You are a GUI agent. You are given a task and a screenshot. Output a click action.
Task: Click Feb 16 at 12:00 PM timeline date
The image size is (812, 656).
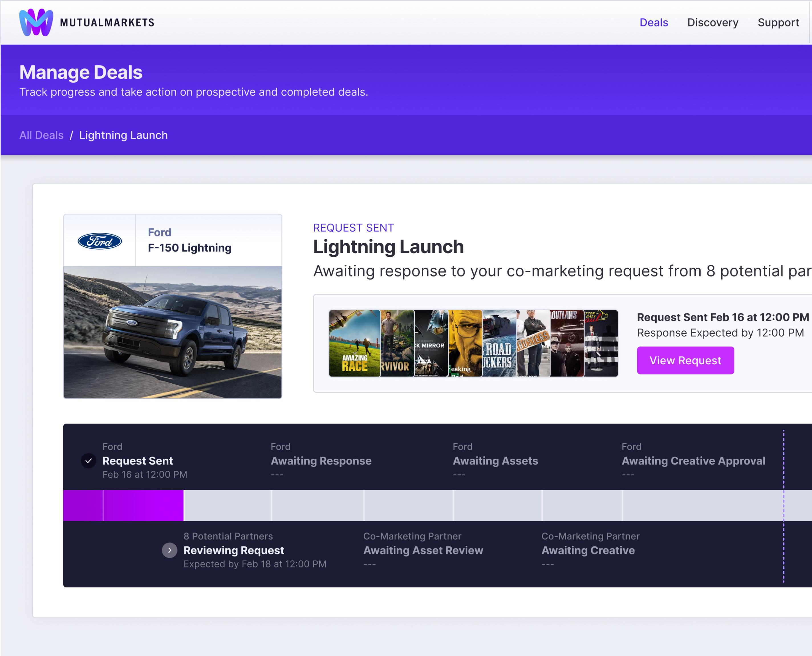pos(145,474)
